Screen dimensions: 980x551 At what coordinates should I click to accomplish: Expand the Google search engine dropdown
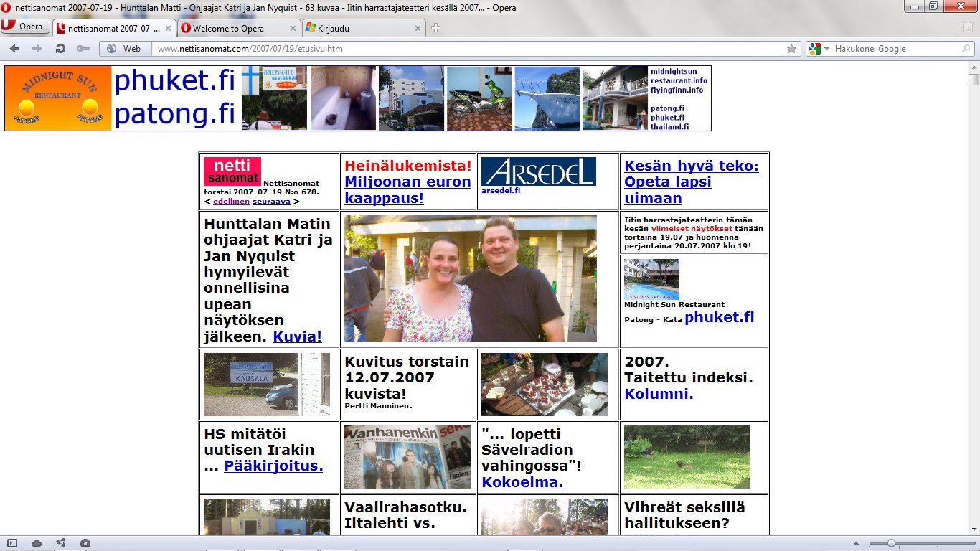(826, 49)
